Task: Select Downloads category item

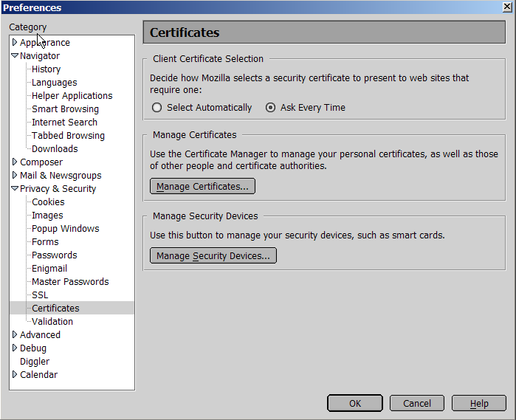Action: point(55,149)
